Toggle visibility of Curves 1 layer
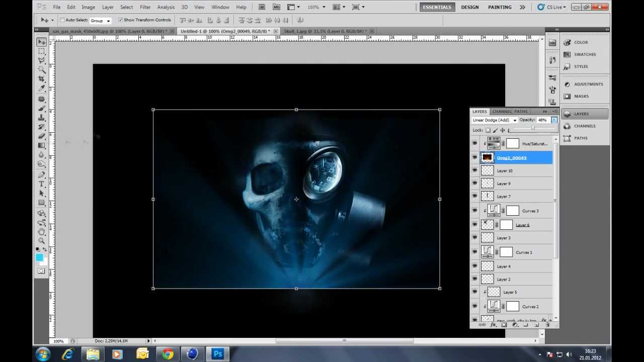The height and width of the screenshot is (362, 644). point(474,252)
